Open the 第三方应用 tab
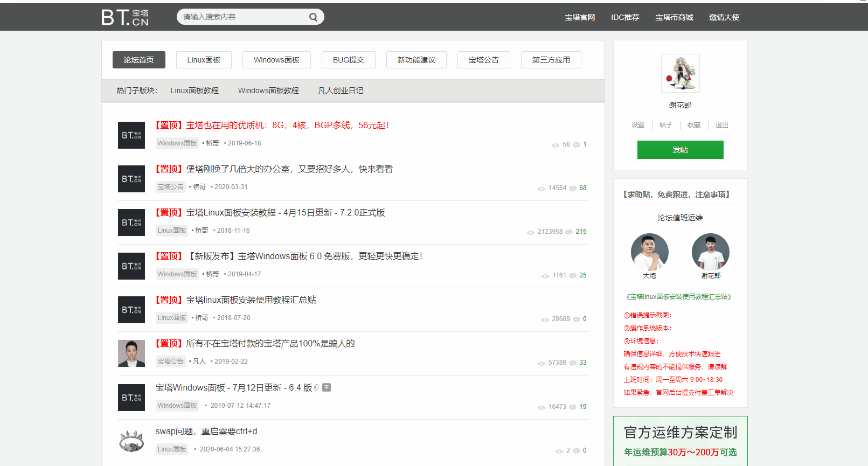Image resolution: width=868 pixels, height=466 pixels. pyautogui.click(x=551, y=60)
